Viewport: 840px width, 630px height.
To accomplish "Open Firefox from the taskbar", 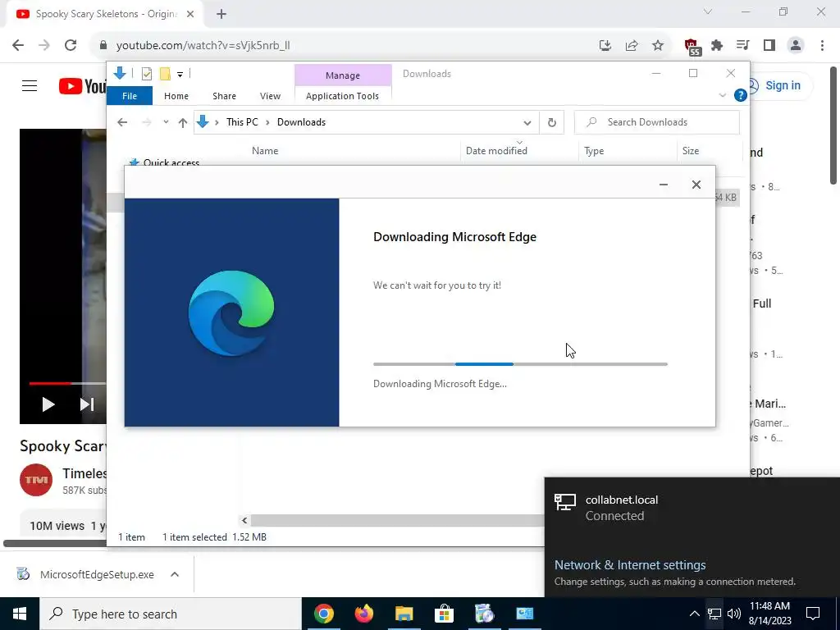I will click(x=364, y=614).
